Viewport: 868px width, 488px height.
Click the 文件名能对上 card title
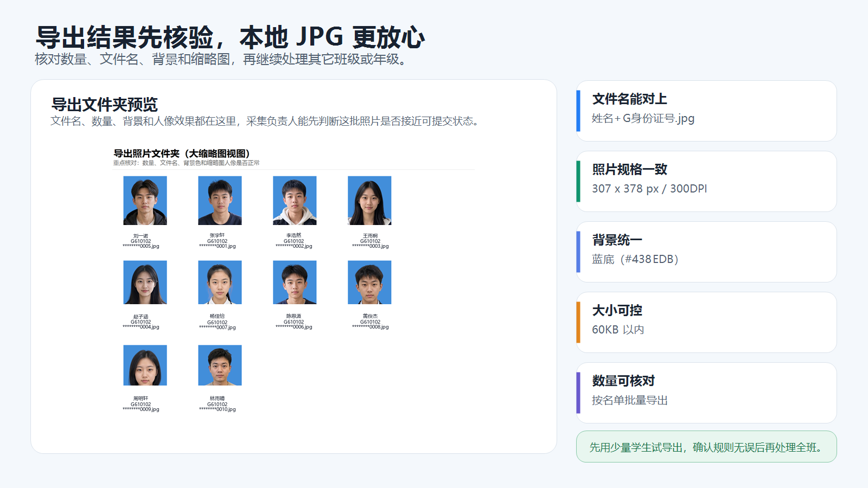(629, 99)
